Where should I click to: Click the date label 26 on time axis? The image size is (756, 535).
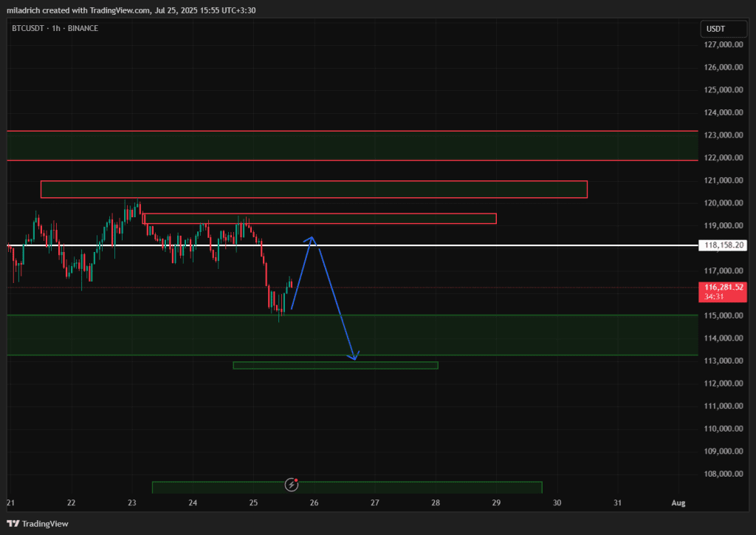tap(314, 503)
